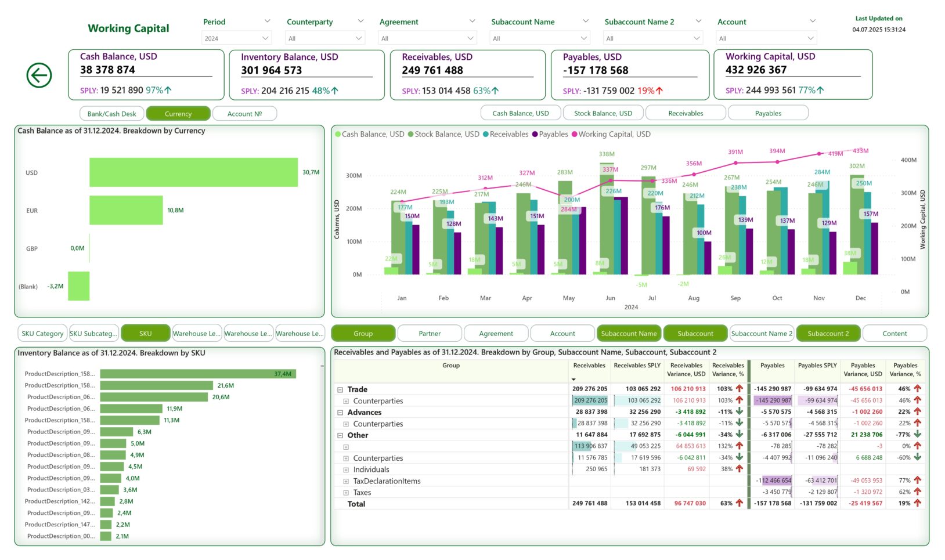This screenshot has height=560, width=945.
Task: Collapse the Trade group row
Action: pyautogui.click(x=340, y=389)
